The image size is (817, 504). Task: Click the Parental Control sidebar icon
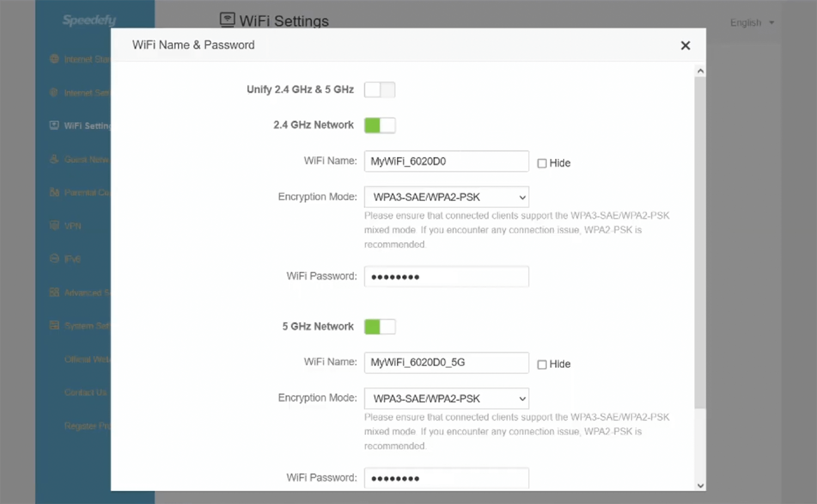click(x=54, y=192)
